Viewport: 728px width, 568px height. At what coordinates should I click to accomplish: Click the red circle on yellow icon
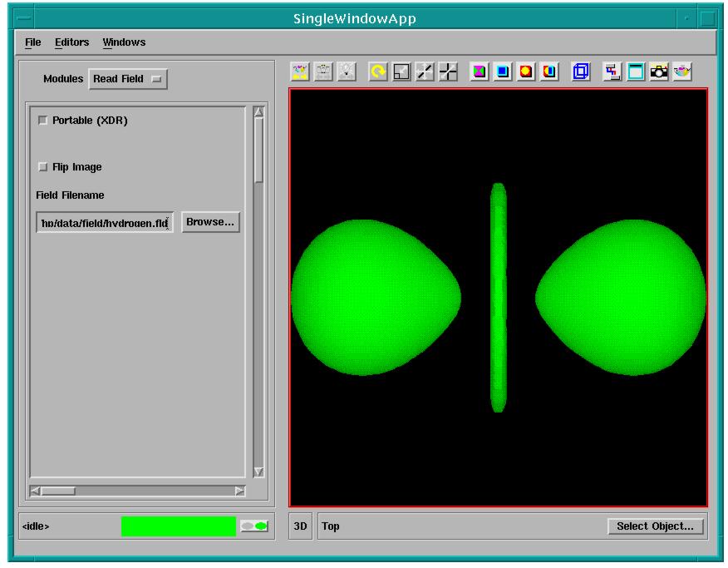tap(526, 72)
